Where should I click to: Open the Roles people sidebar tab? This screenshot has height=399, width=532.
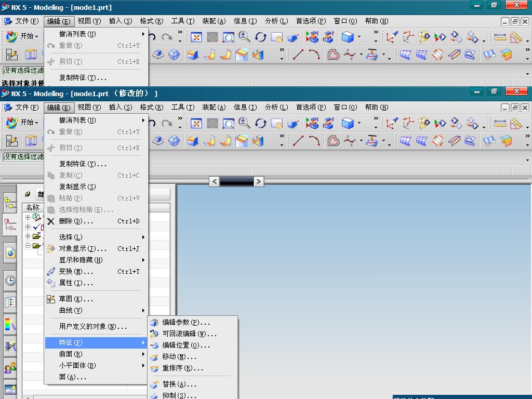pyautogui.click(x=10, y=368)
